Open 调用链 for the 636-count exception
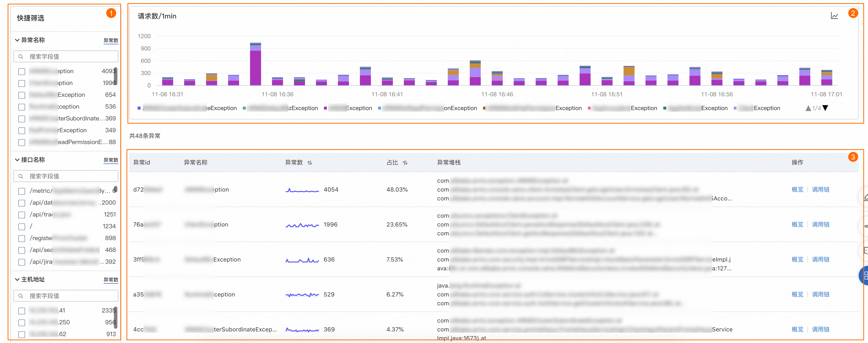 [x=820, y=260]
